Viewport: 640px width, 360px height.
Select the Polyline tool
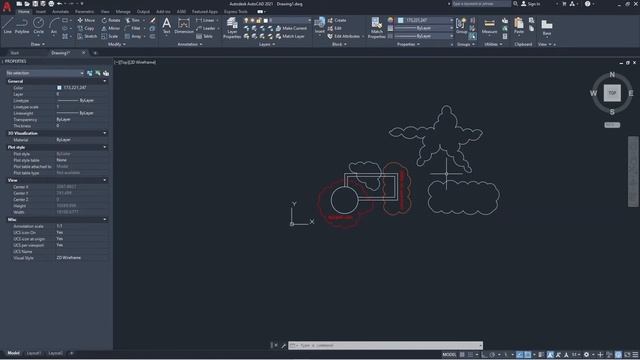click(x=22, y=25)
